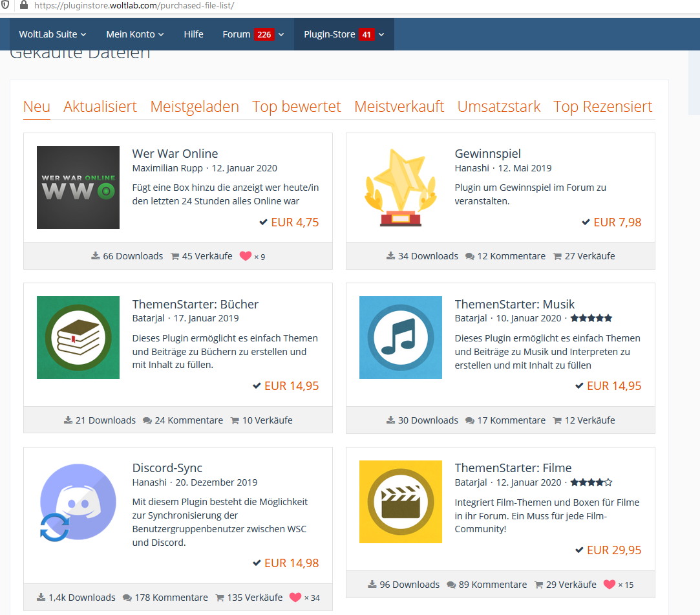The height and width of the screenshot is (615, 700).
Task: Open the ThemenStarter: Filme clapperboard icon
Action: coord(401,502)
